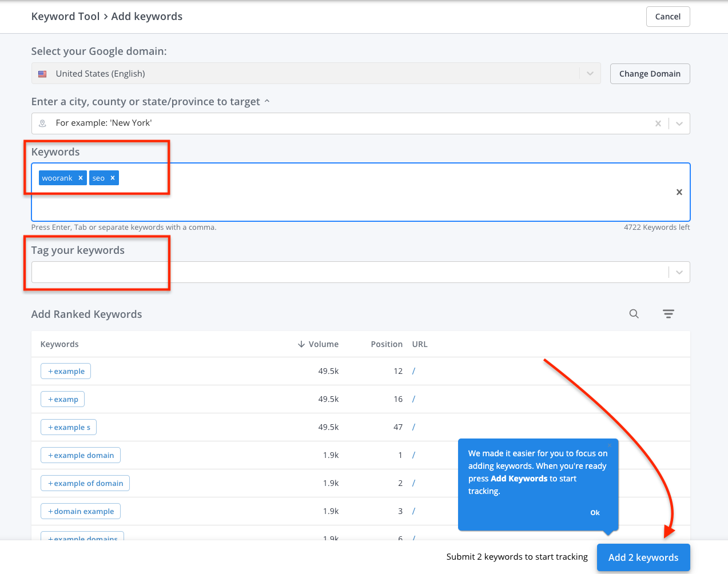This screenshot has height=574, width=728.
Task: Open URL link for example of domain row
Action: click(x=413, y=483)
